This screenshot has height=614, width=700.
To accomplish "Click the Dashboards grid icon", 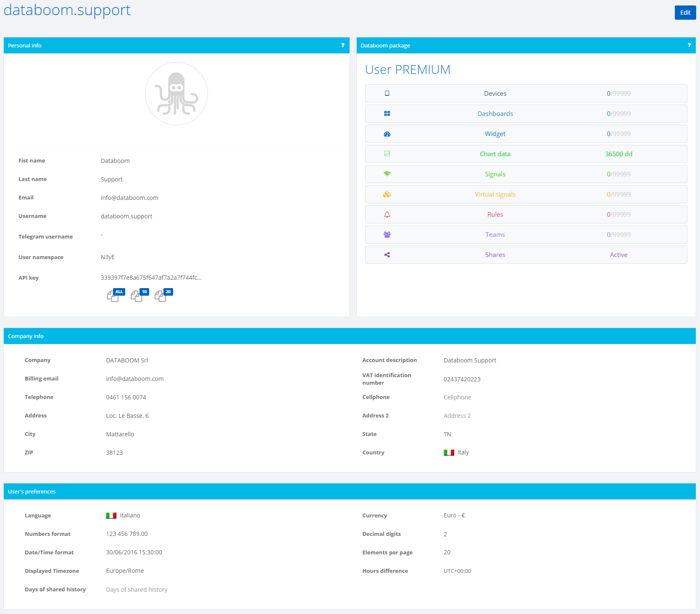I will point(387,113).
